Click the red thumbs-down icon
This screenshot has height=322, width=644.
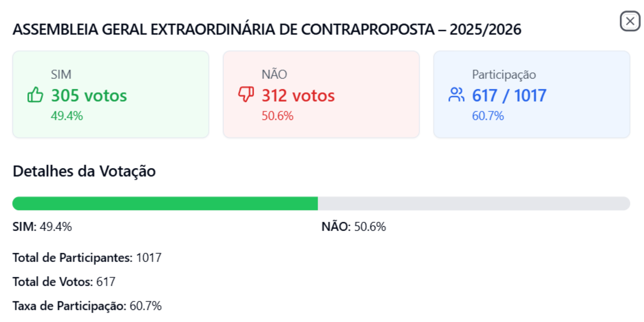pyautogui.click(x=246, y=95)
